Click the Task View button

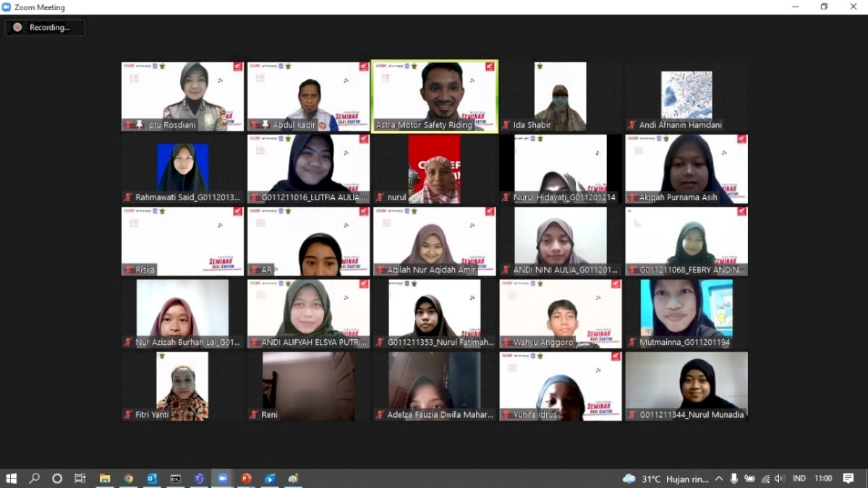(x=80, y=479)
